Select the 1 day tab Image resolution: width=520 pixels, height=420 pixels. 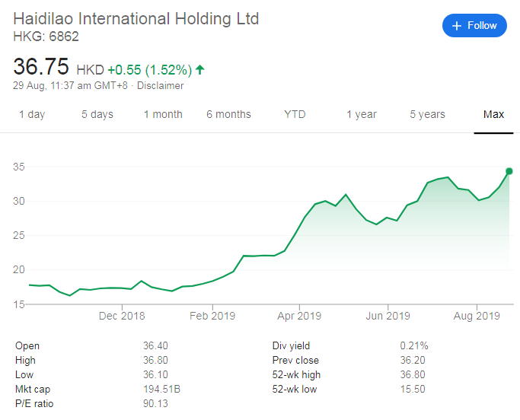[32, 114]
